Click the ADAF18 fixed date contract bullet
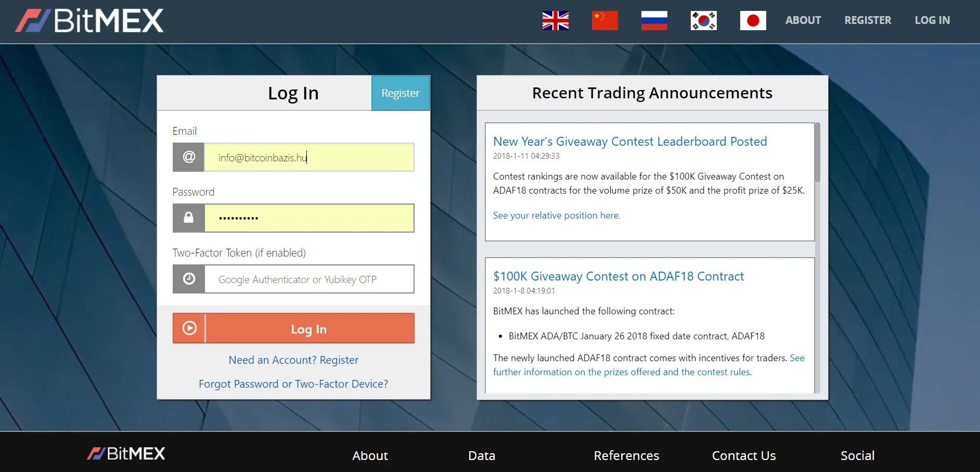Image resolution: width=980 pixels, height=472 pixels. [x=636, y=336]
